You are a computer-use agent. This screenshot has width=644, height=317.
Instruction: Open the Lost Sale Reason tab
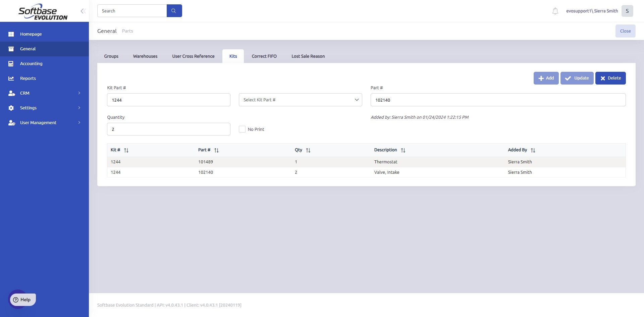coord(308,56)
